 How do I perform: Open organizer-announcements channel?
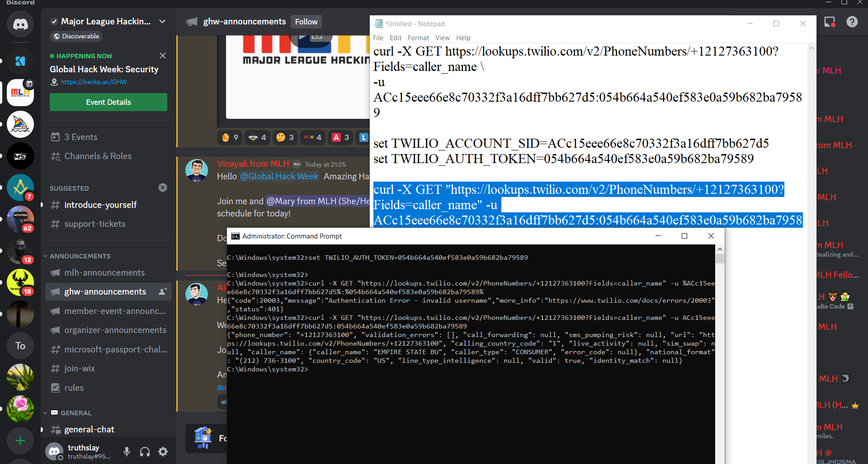pos(108,330)
